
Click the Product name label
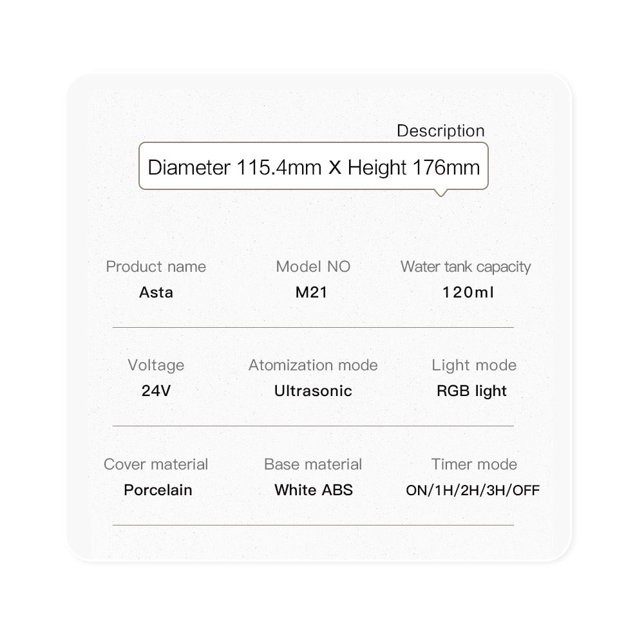[156, 267]
